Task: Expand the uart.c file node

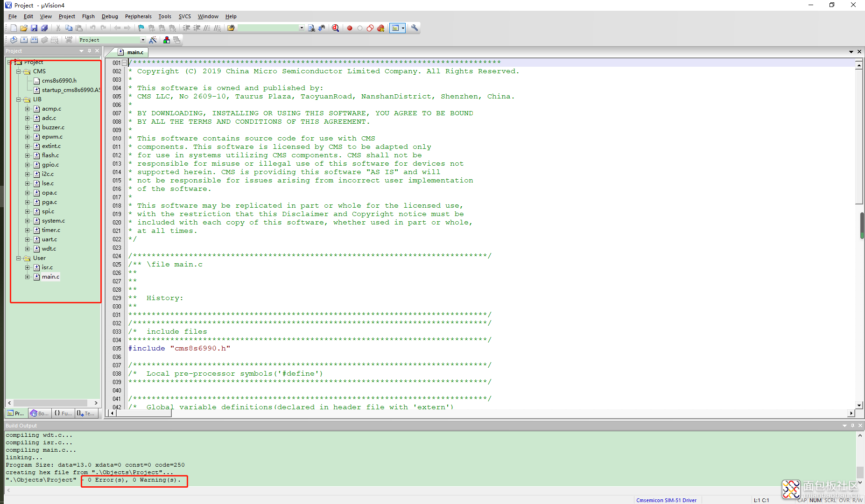Action: click(x=28, y=239)
